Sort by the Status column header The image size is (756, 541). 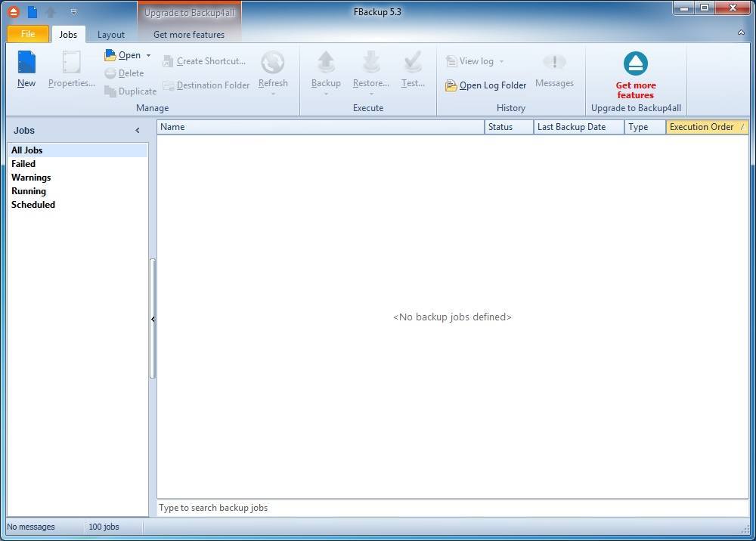click(509, 127)
